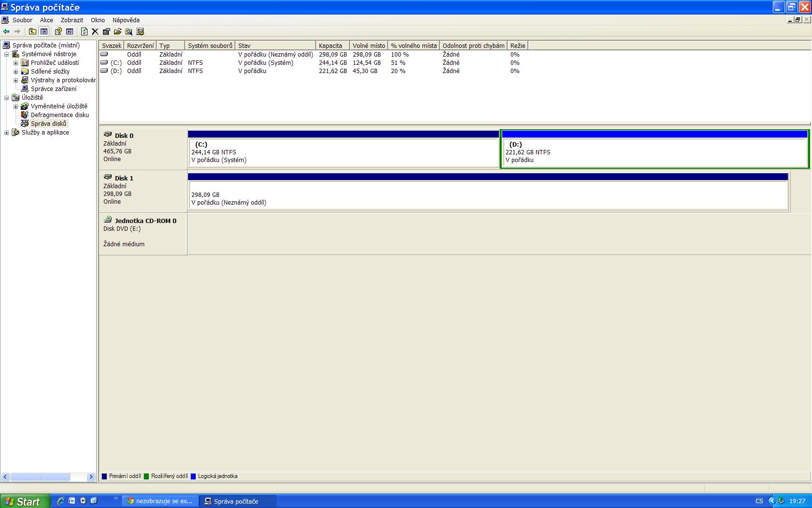Click the disk settings icon in toolbar
This screenshot has height=508, width=812.
coord(140,31)
